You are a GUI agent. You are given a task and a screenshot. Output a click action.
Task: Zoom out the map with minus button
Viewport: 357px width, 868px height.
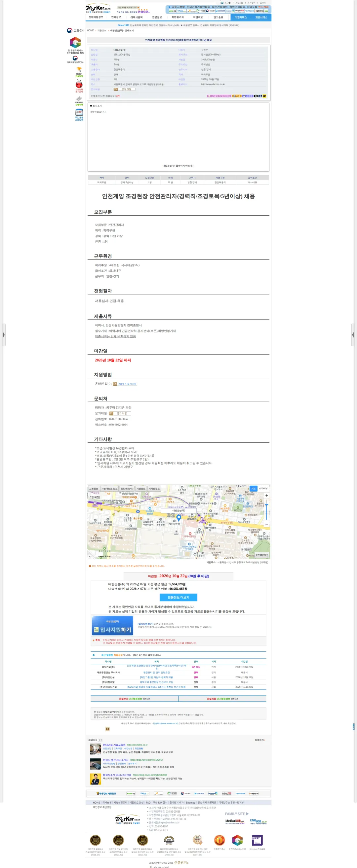click(x=266, y=524)
